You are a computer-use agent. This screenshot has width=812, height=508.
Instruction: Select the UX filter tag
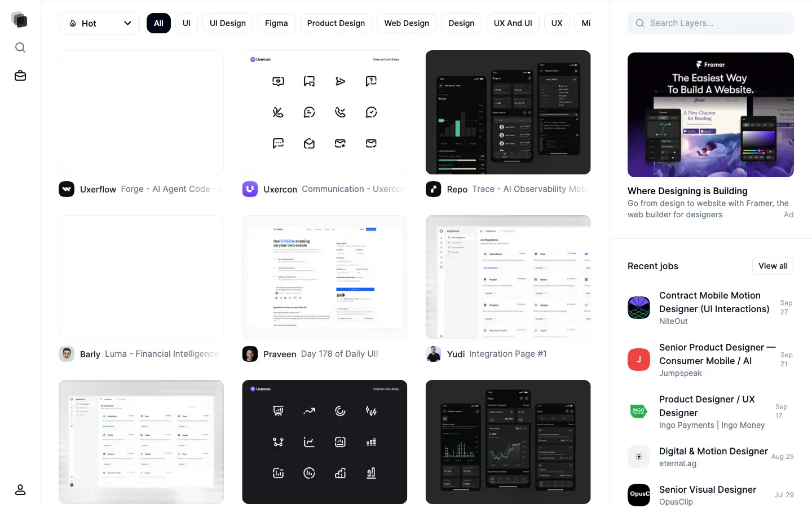[557, 23]
